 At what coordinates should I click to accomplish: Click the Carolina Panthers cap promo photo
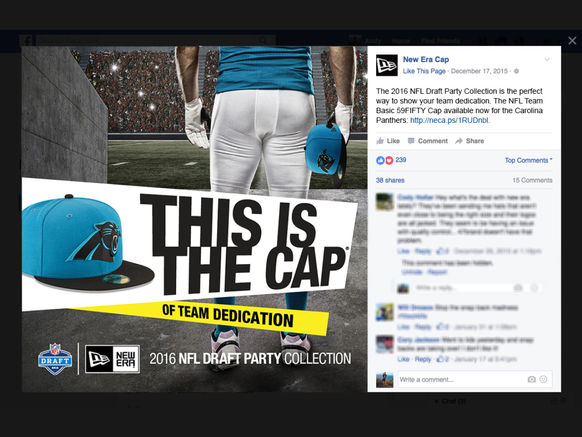(194, 219)
